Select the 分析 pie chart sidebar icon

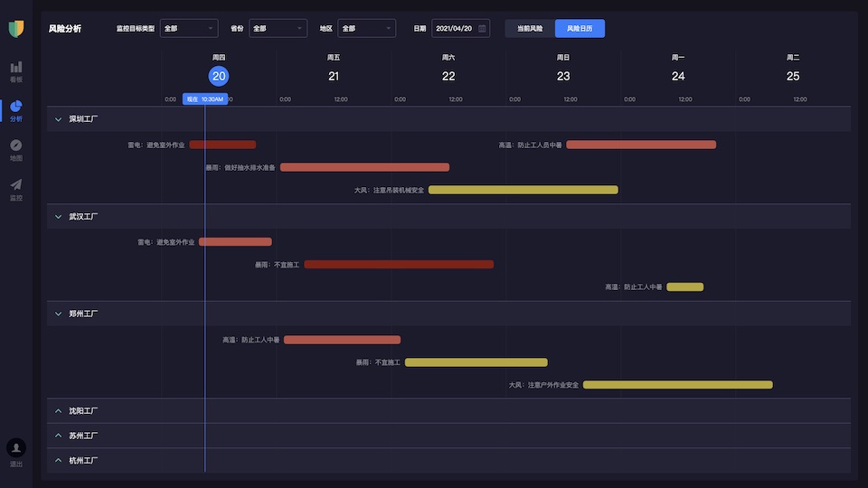click(16, 108)
